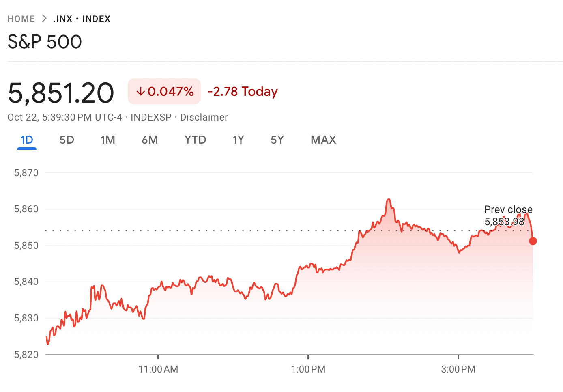Image resolution: width=563 pixels, height=392 pixels.
Task: Click the 3:00 PM time axis marker
Action: [x=458, y=369]
